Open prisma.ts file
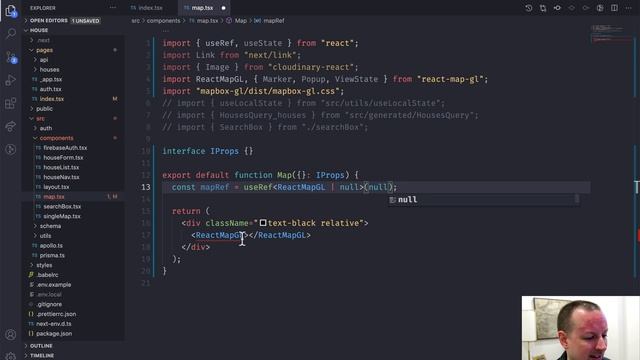 [x=52, y=255]
